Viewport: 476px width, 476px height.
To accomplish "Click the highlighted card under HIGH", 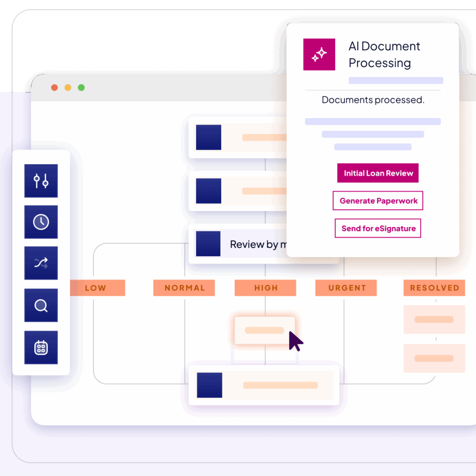I will [264, 331].
